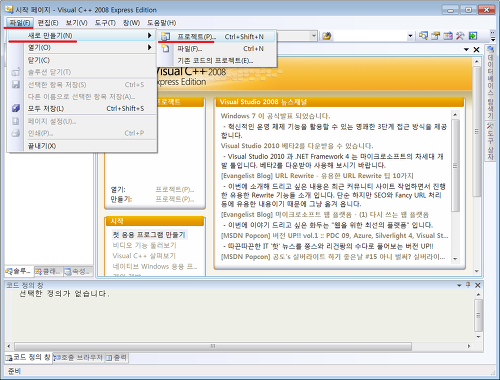The height and width of the screenshot is (380, 500).
Task: Click the create 프로젝트(P)... link
Action: 175,199
